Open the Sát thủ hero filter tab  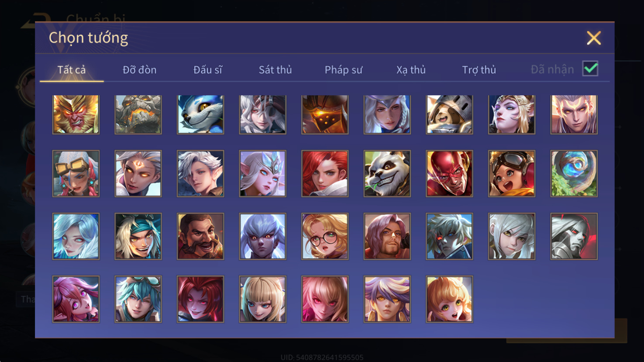pyautogui.click(x=275, y=70)
